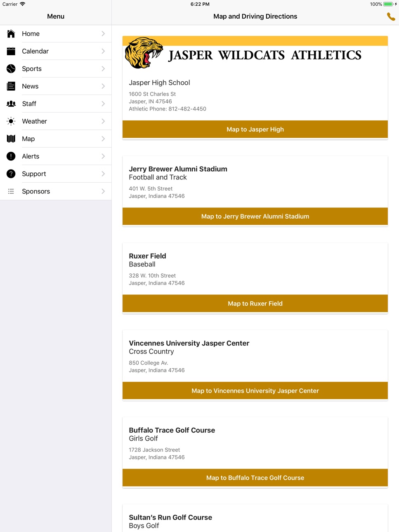Click the 1728 Jackson Street address
399x532 pixels.
pyautogui.click(x=154, y=450)
